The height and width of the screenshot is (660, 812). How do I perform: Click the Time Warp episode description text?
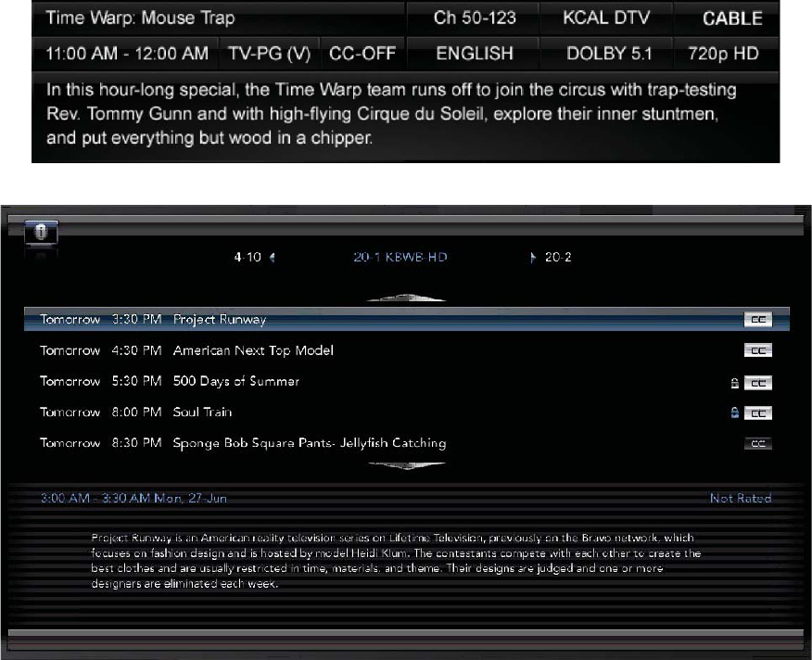[391, 113]
